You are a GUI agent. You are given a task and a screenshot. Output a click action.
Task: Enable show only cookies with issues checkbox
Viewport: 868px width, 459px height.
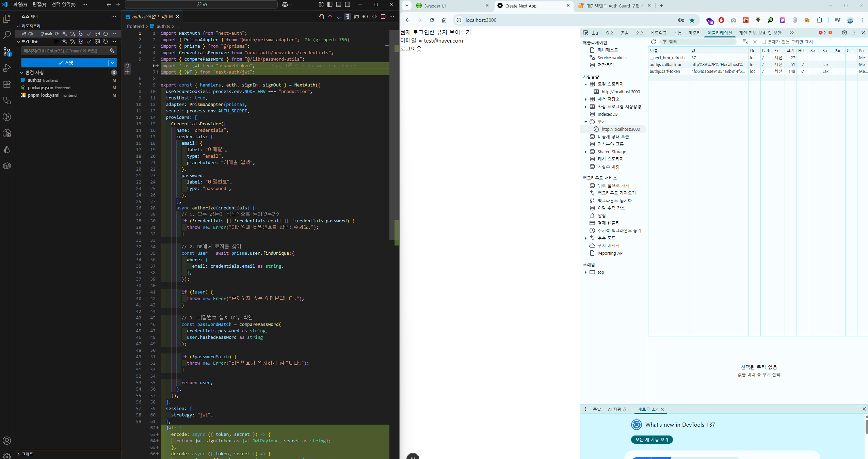pyautogui.click(x=764, y=42)
